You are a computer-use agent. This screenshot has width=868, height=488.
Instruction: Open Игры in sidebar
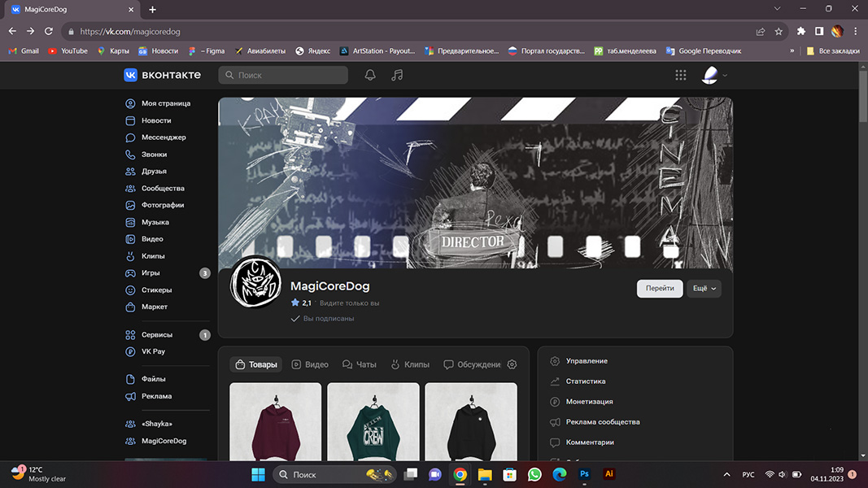pyautogui.click(x=166, y=272)
